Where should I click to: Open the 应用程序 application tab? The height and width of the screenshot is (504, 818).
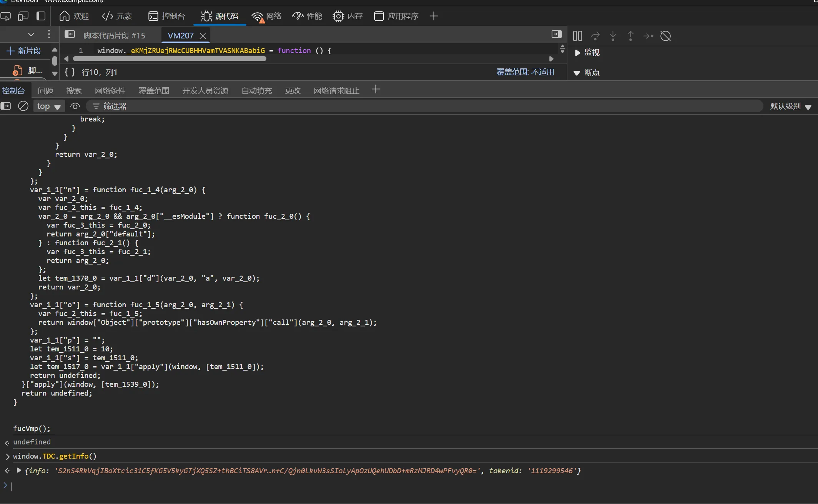(x=396, y=16)
